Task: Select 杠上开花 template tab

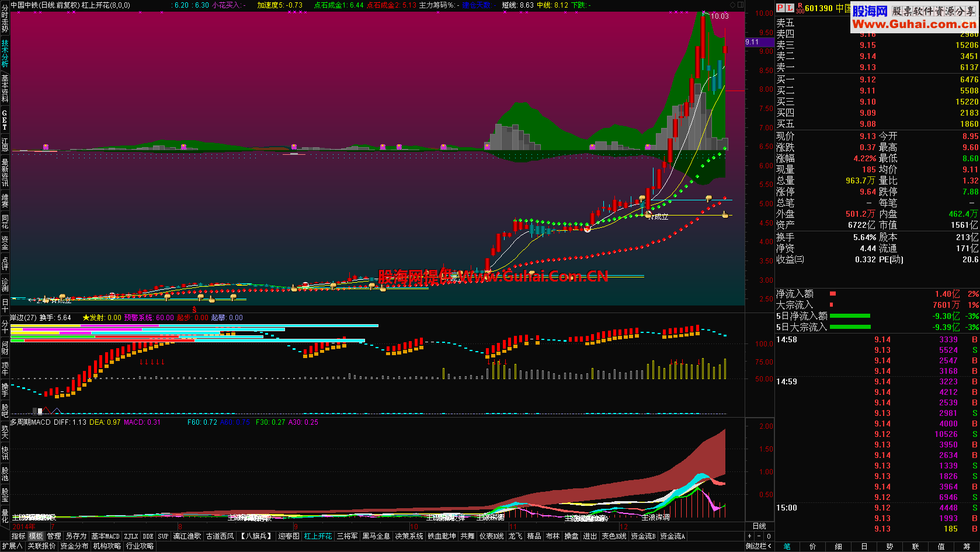Action: (x=318, y=536)
